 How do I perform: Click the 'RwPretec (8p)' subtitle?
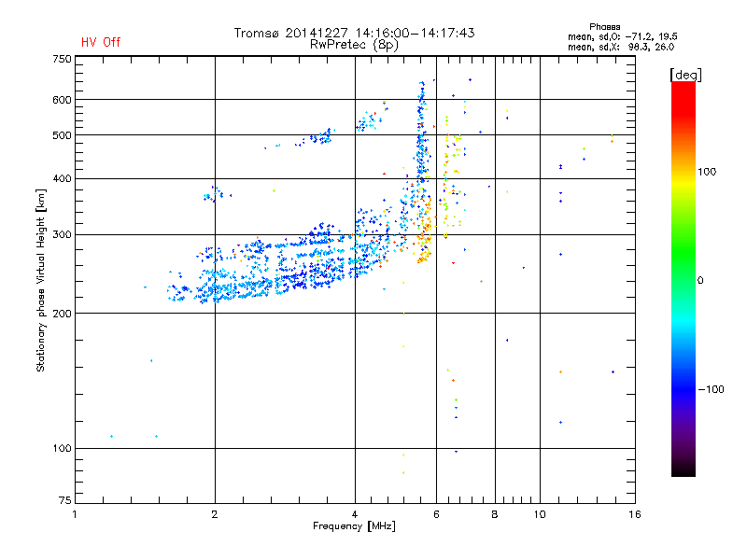tap(354, 45)
